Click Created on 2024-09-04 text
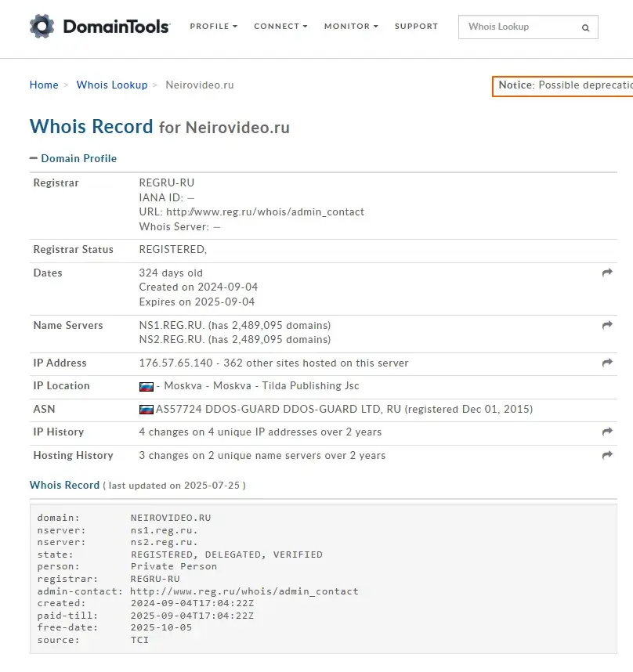This screenshot has width=633, height=672. point(198,287)
